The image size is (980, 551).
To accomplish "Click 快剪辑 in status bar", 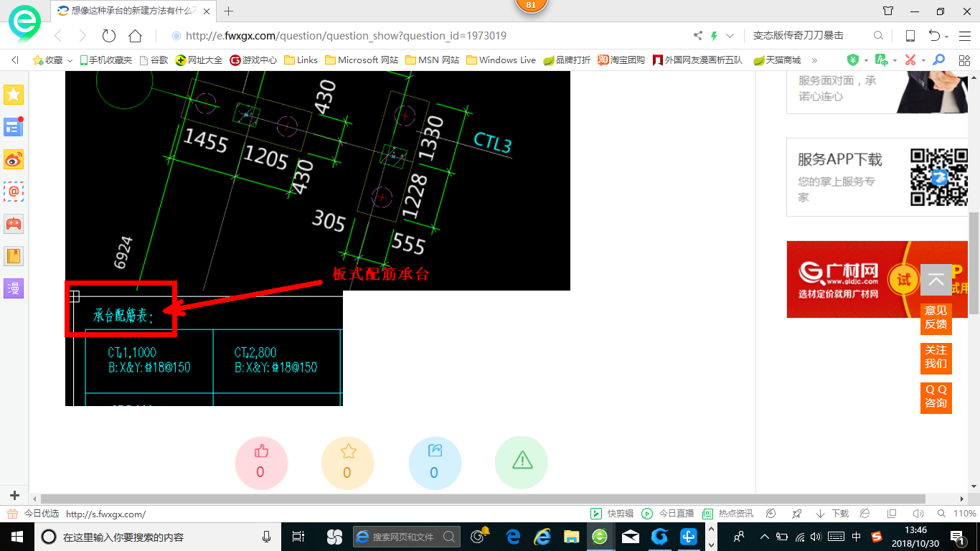I will pos(613,514).
